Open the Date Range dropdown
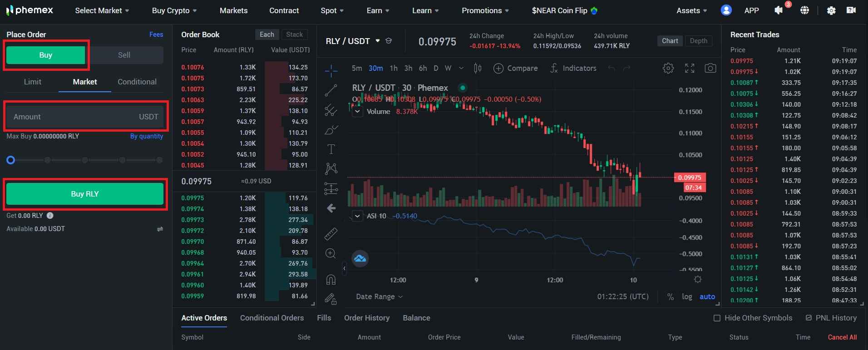 pos(379,296)
